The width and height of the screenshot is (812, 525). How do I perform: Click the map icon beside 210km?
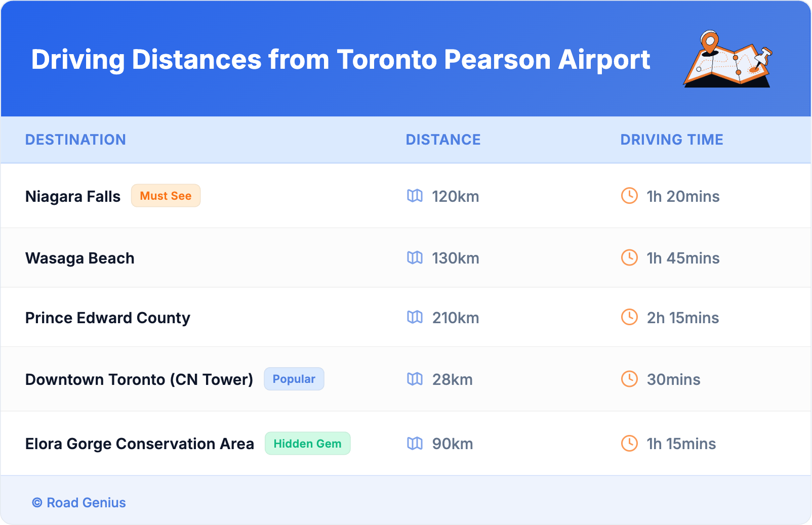[x=415, y=318]
